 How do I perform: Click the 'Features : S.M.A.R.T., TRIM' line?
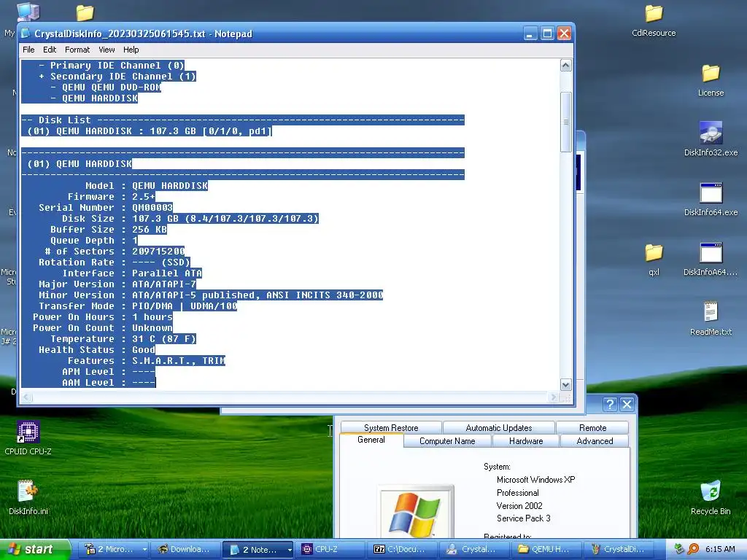pyautogui.click(x=147, y=360)
